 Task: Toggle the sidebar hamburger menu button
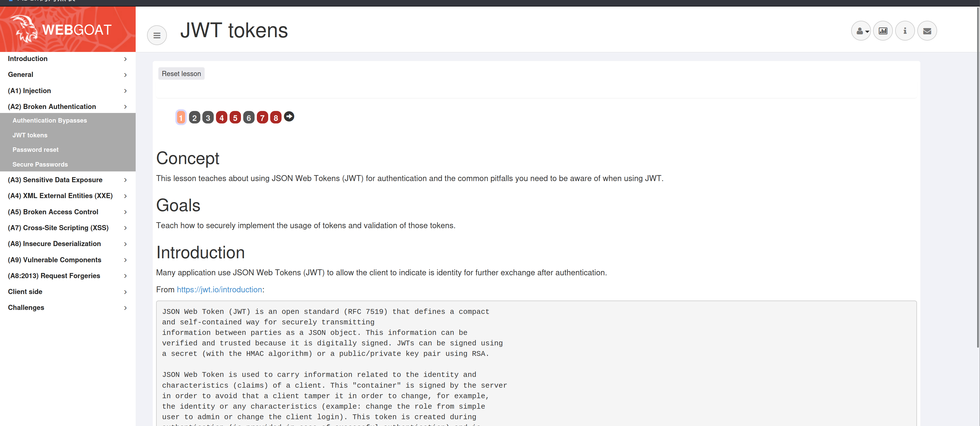click(157, 35)
